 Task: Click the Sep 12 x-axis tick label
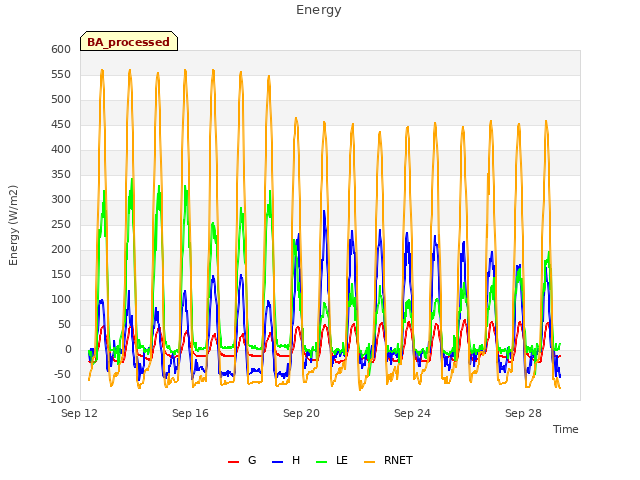[80, 413]
